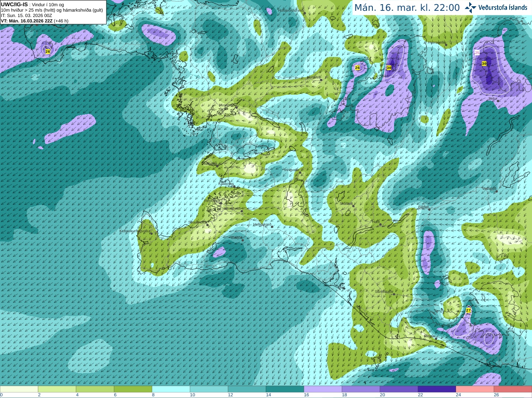The image size is (532, 398).
Task: Pick the light green 2–4 m/s legend swatch
Action: click(x=57, y=389)
